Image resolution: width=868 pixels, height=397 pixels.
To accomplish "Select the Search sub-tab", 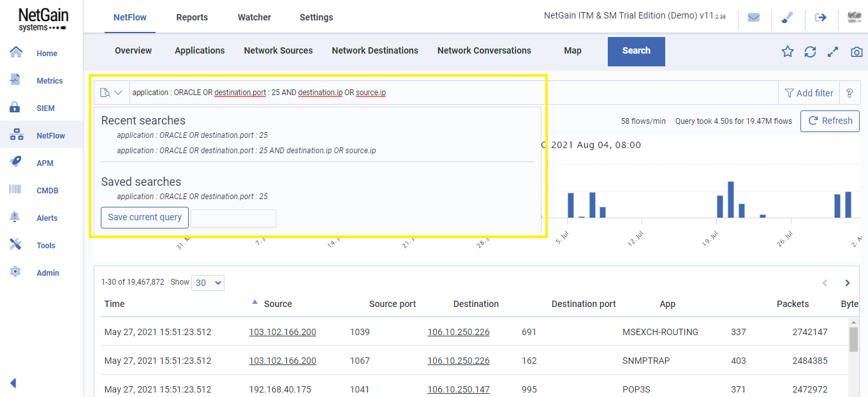I will tap(636, 51).
